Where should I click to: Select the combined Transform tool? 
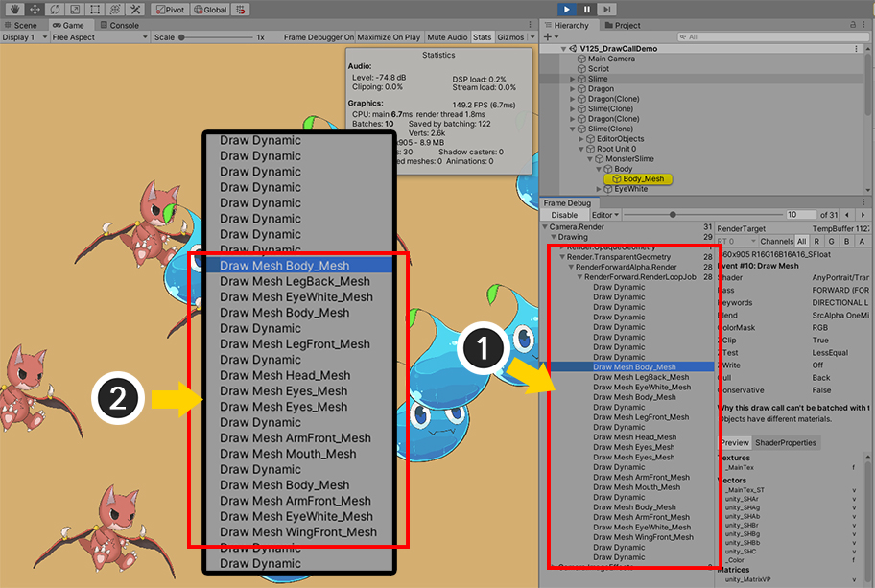coord(115,9)
